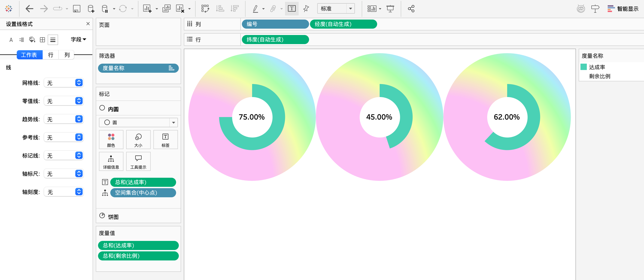Open the 网格线 dropdown
This screenshot has width=644, height=280.
[64, 83]
